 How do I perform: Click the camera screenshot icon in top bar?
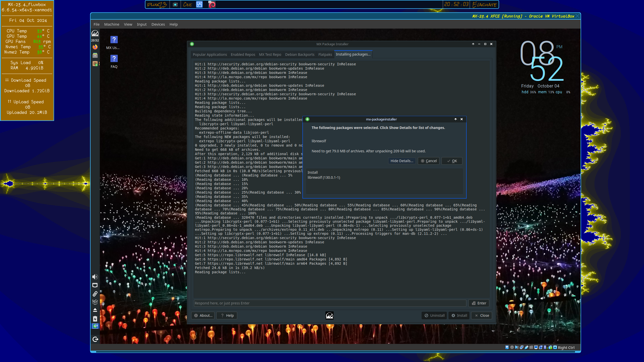[x=175, y=5]
